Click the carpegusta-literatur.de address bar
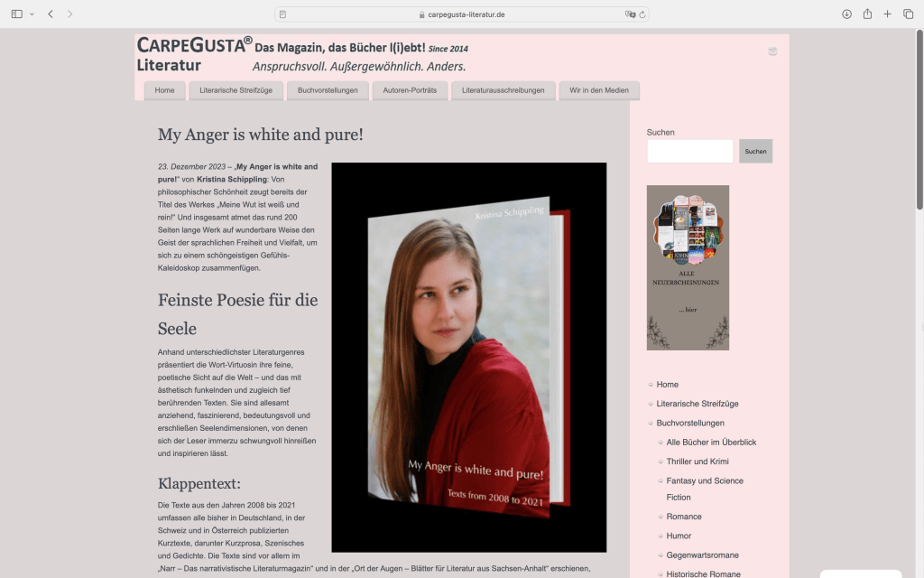Image resolution: width=924 pixels, height=578 pixels. click(x=462, y=14)
